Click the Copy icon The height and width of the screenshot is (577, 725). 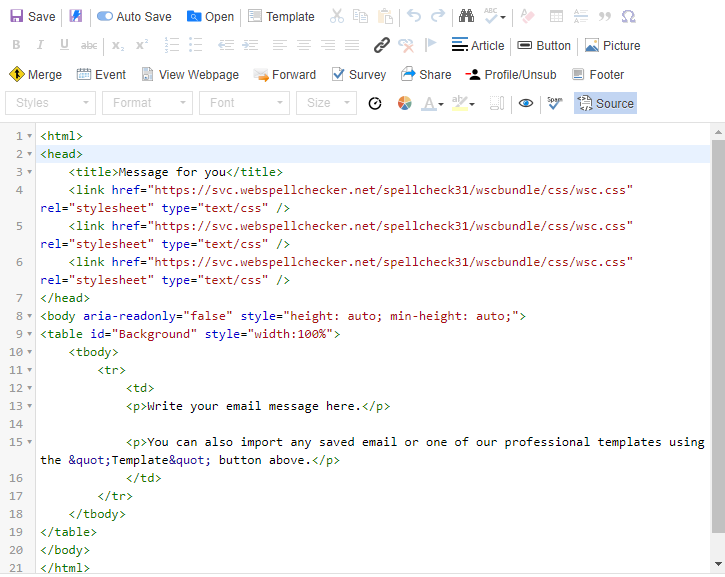(360, 17)
